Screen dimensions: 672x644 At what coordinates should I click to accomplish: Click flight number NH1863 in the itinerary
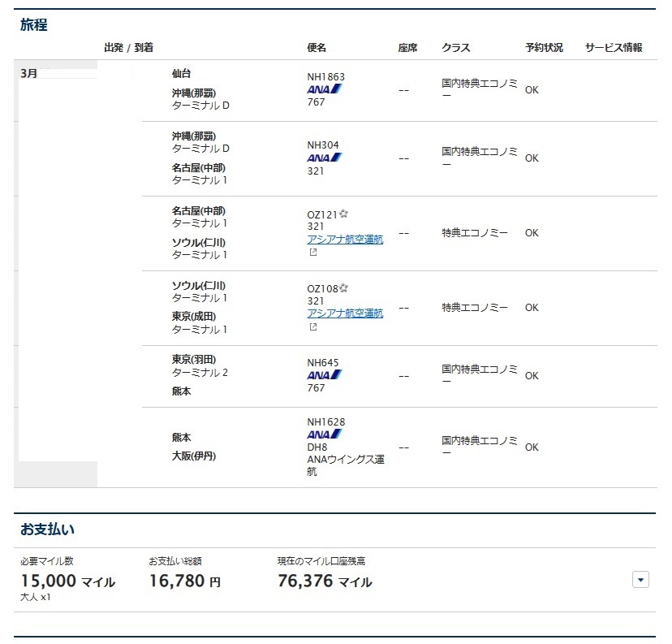click(x=325, y=77)
